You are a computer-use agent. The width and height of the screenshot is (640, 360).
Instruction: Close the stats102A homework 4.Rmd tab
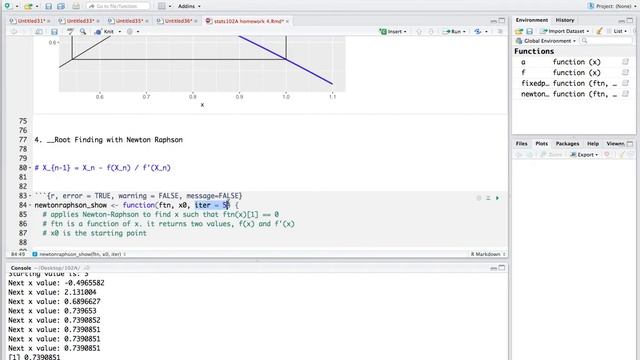coord(287,21)
